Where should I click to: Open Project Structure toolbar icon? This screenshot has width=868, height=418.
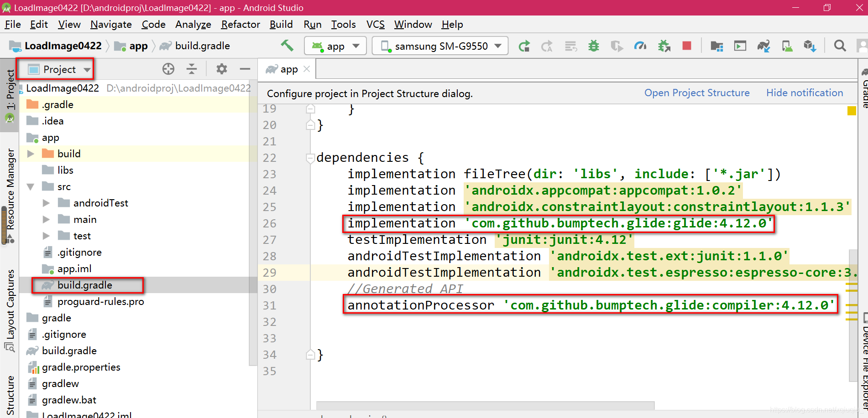point(717,46)
